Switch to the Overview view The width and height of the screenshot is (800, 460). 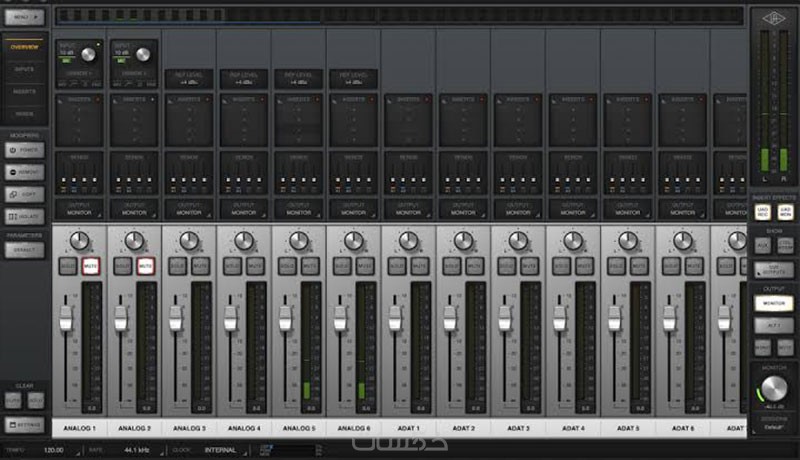[24, 47]
